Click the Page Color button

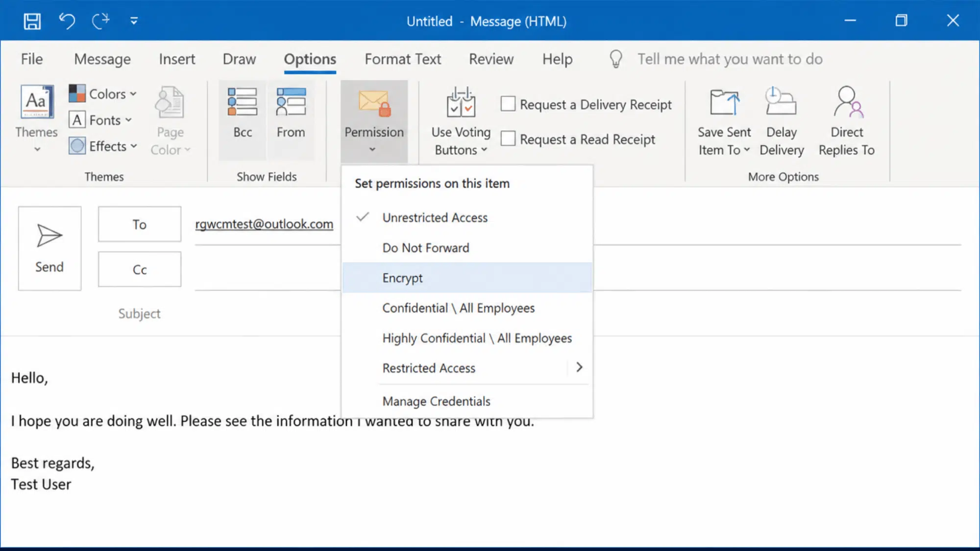click(170, 120)
